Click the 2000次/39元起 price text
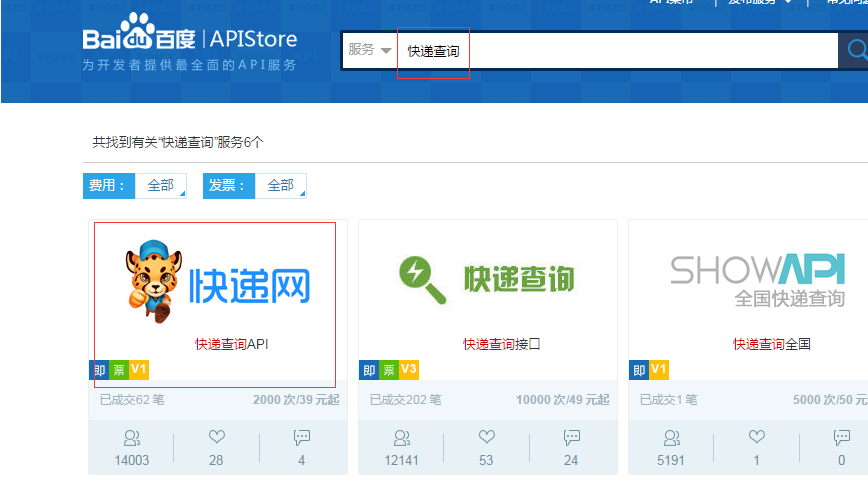 pyautogui.click(x=296, y=400)
